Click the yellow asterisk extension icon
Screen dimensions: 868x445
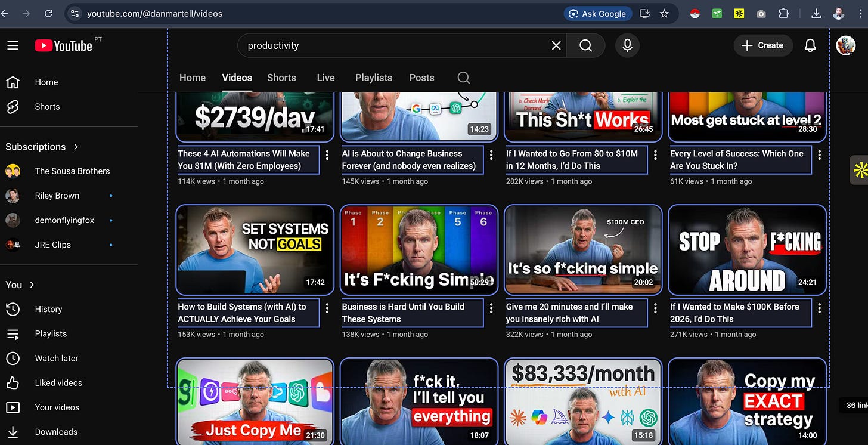point(739,13)
